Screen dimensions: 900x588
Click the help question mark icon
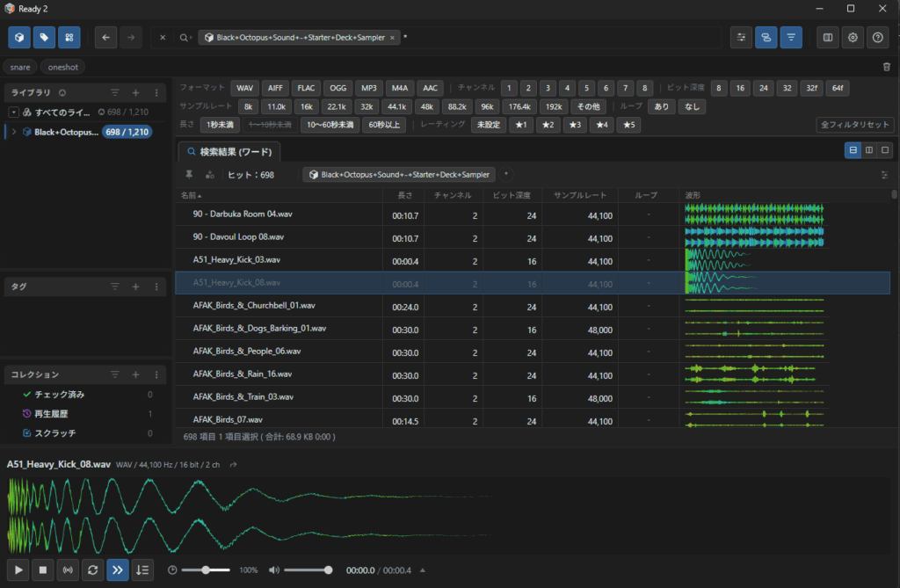(x=878, y=37)
